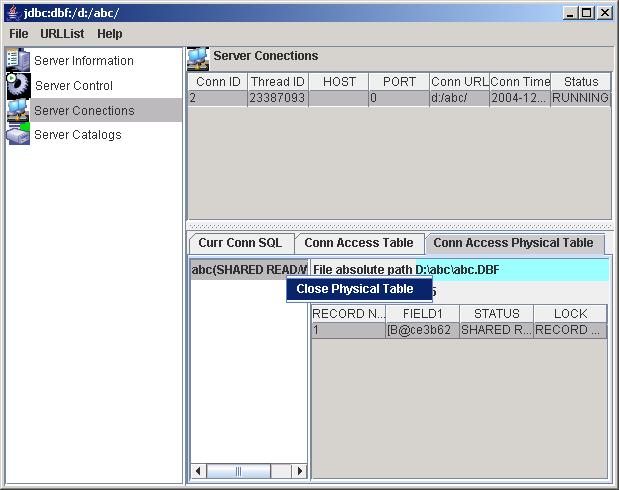Click the Status column header
This screenshot has width=619, height=490.
click(580, 82)
